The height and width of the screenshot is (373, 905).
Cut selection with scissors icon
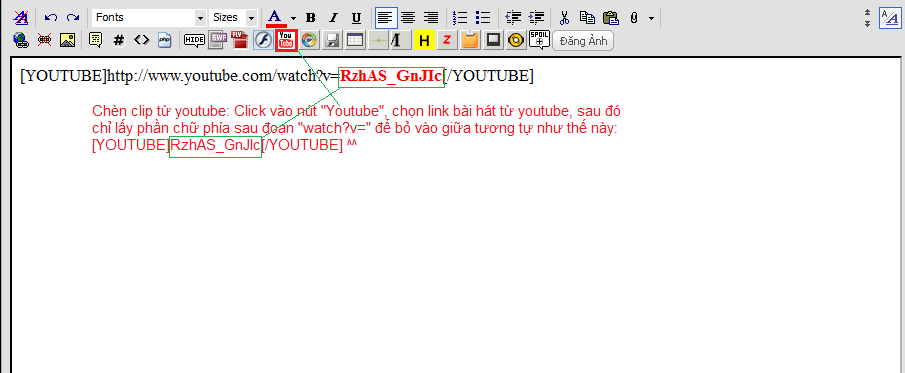(x=564, y=18)
